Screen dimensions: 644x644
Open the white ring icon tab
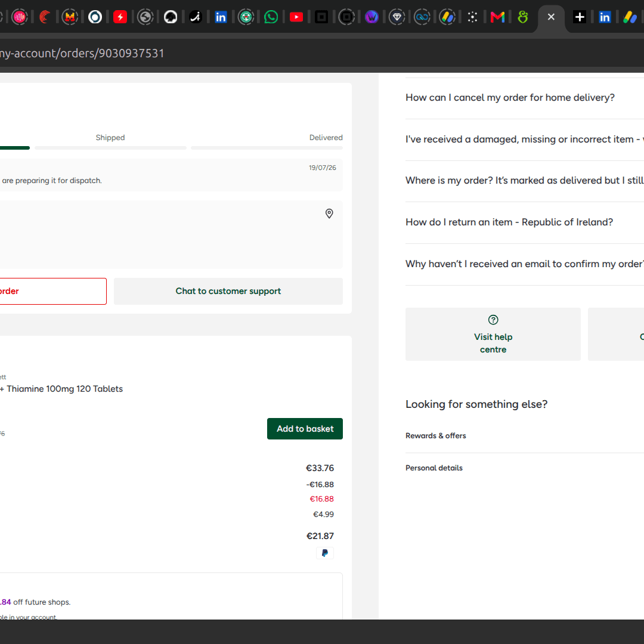click(95, 17)
